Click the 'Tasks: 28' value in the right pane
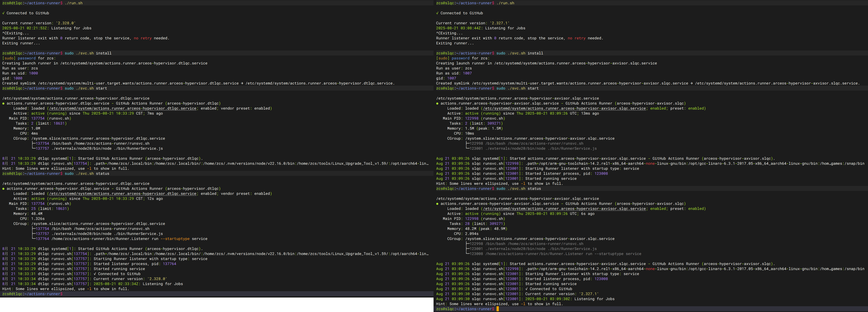The height and width of the screenshot is (312, 868). [x=467, y=223]
